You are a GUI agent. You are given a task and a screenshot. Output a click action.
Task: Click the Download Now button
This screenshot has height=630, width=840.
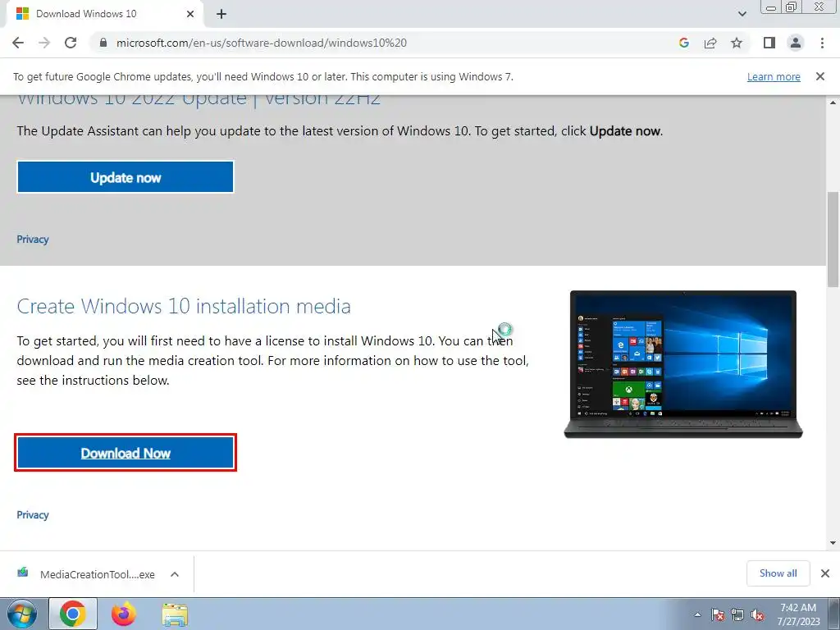tap(126, 453)
